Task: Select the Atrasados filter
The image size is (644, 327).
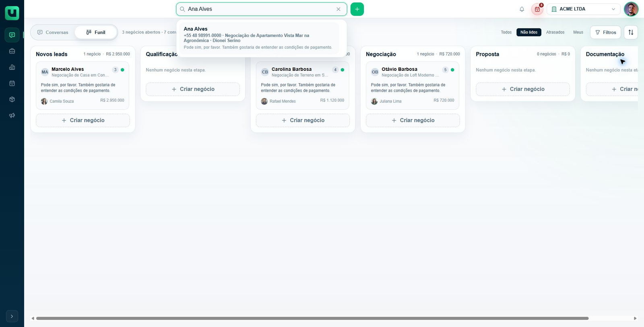Action: 555,32
